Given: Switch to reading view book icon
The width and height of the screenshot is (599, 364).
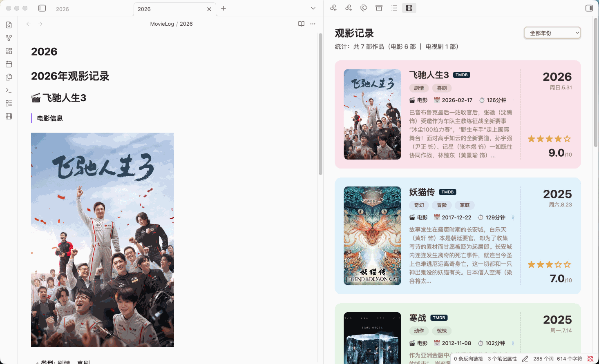Looking at the screenshot, I should (x=301, y=24).
